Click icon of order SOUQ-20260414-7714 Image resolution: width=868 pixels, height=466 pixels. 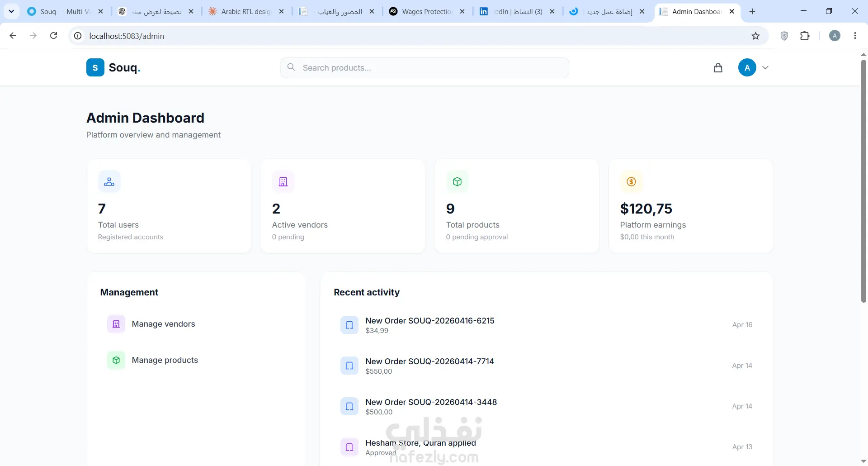349,366
